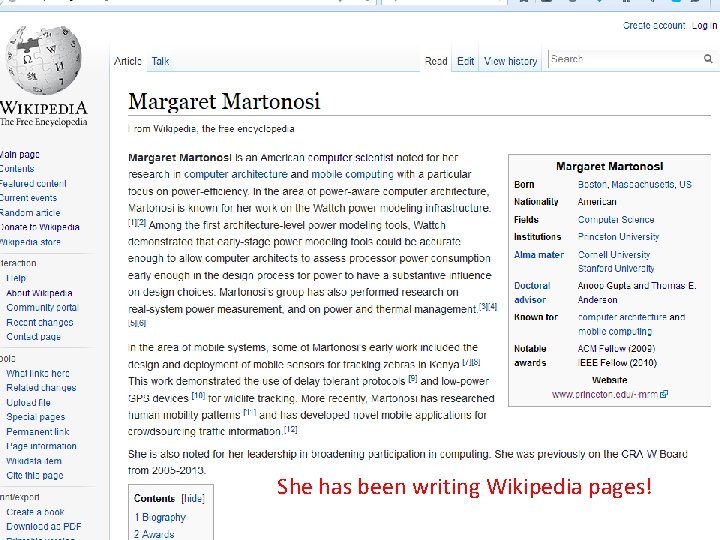Open Permanent link in tools
This screenshot has height=540, width=720.
point(38,432)
